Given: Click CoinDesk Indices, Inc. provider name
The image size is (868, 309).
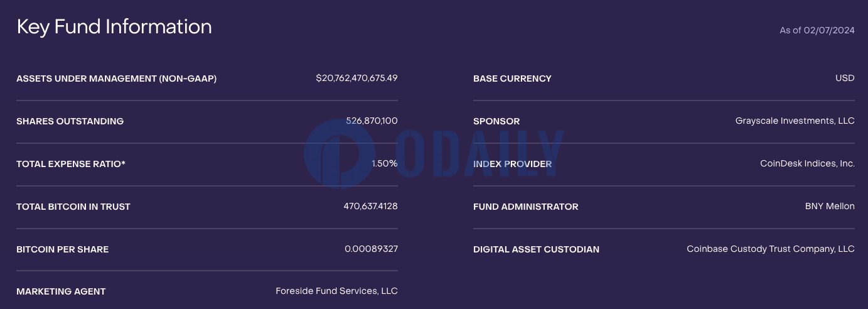Looking at the screenshot, I should 807,164.
